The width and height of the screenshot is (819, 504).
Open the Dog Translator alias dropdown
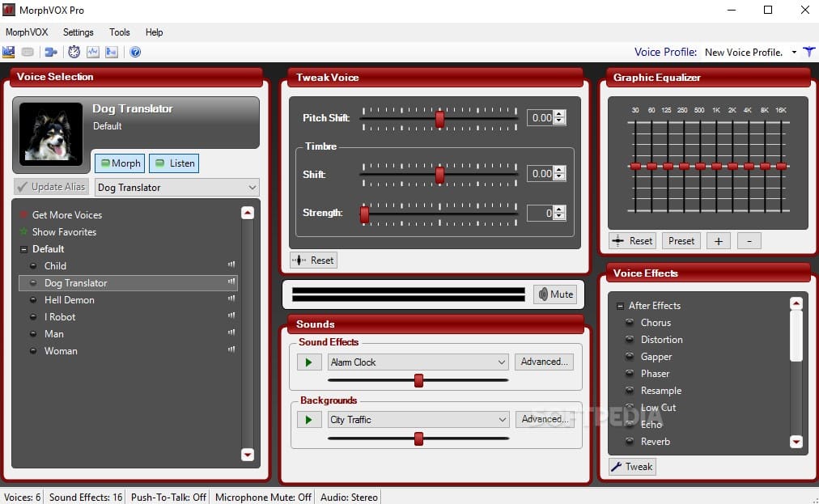point(252,188)
